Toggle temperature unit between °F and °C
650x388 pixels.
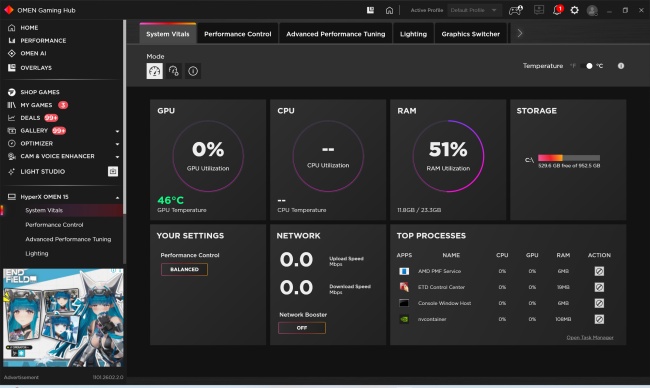point(586,66)
